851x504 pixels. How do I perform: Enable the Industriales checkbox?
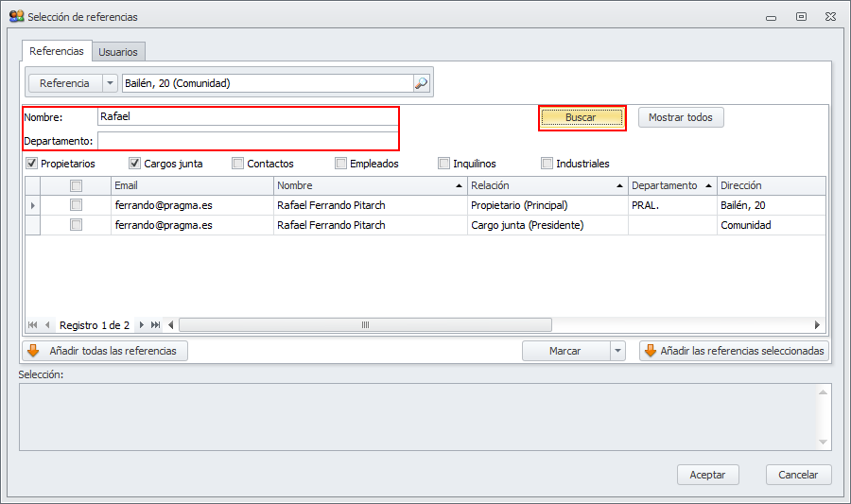(x=547, y=164)
